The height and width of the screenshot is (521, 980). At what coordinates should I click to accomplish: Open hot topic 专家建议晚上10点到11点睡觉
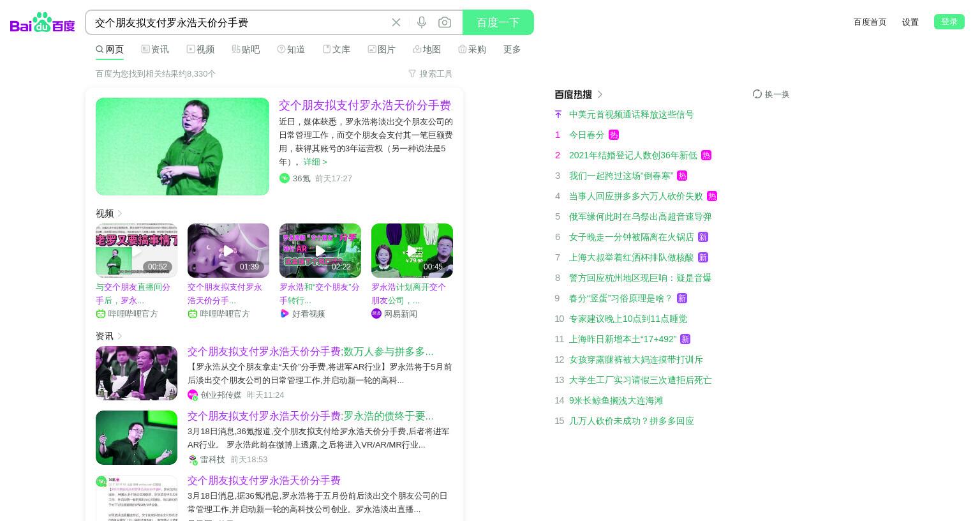click(628, 319)
